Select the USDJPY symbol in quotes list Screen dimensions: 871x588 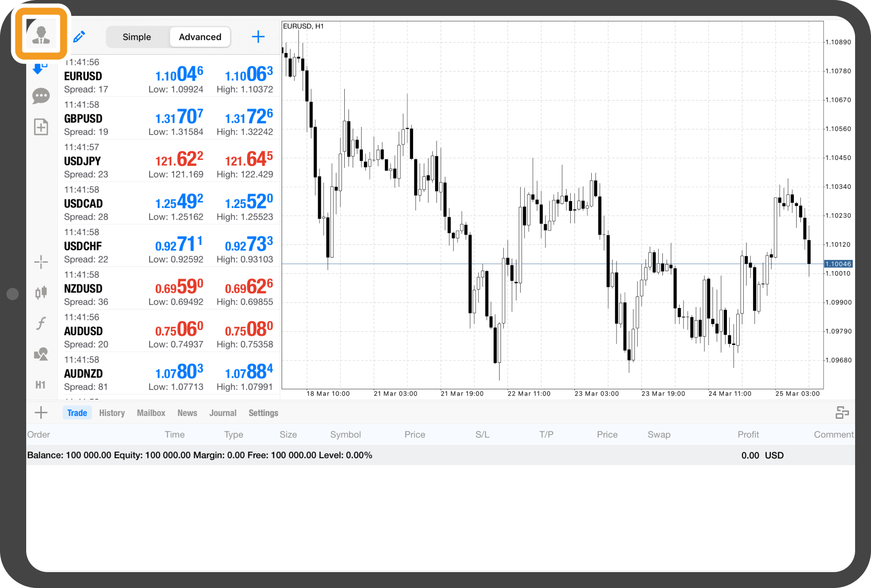pos(83,161)
